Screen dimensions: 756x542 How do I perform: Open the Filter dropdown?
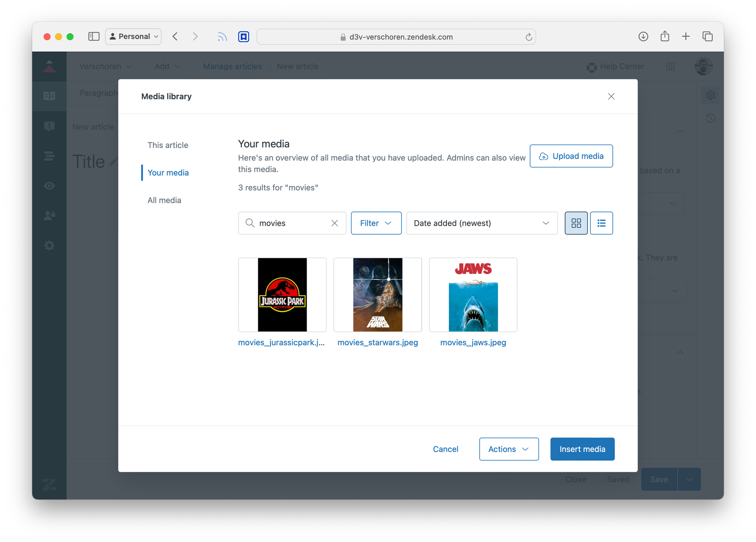coord(376,223)
